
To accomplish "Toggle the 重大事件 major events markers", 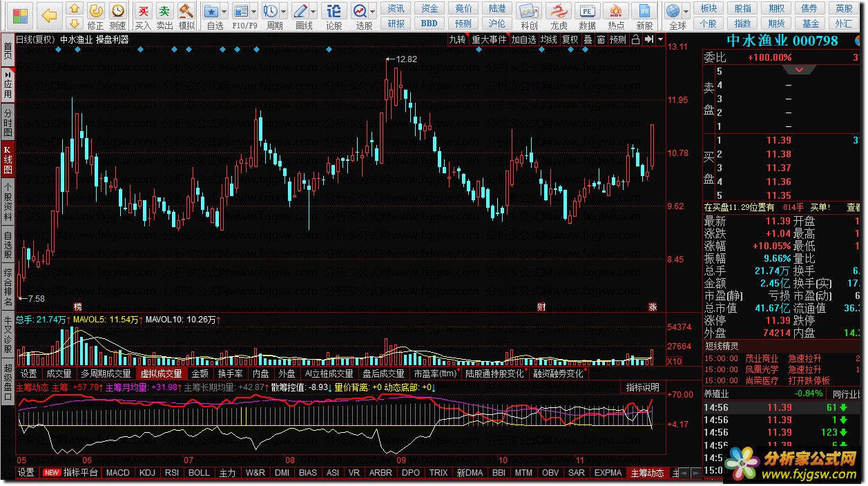I will [x=489, y=39].
